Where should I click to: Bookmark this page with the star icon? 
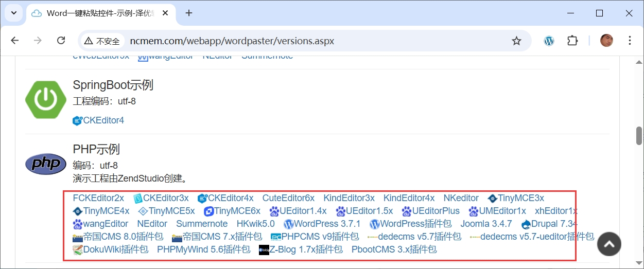(x=516, y=41)
